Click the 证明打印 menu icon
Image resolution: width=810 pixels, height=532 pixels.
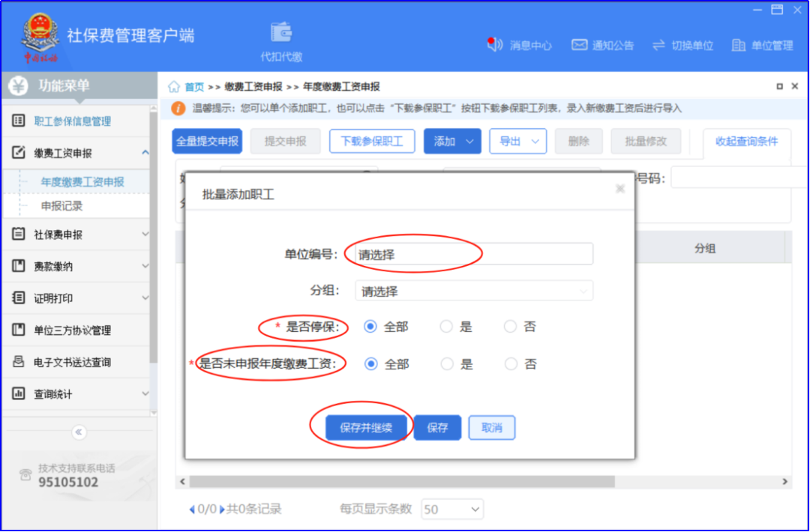(x=19, y=297)
